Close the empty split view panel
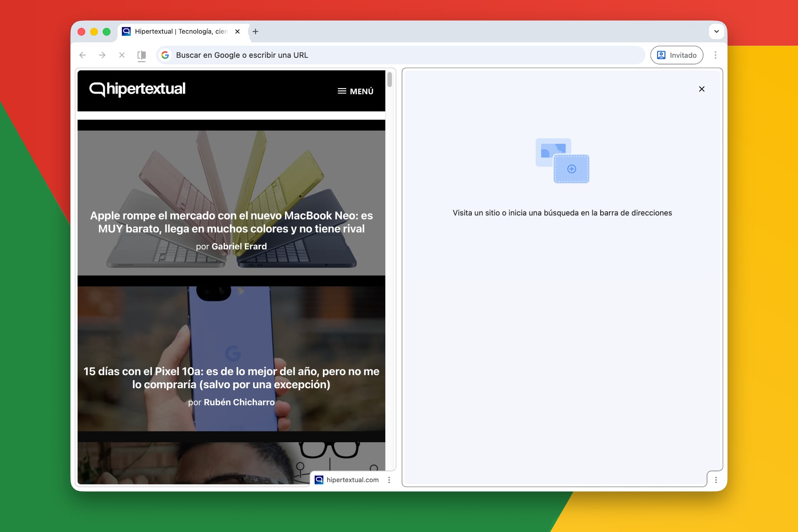Screen dimensions: 798x532 pyautogui.click(x=702, y=89)
